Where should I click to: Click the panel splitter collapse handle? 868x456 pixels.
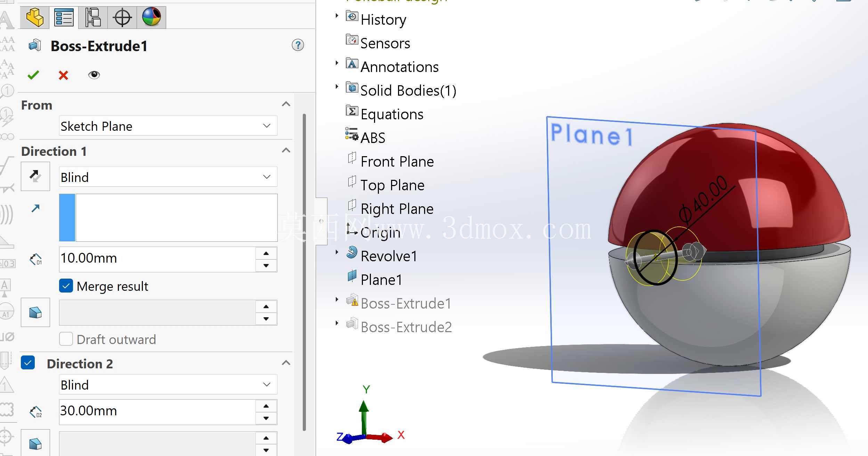click(321, 221)
